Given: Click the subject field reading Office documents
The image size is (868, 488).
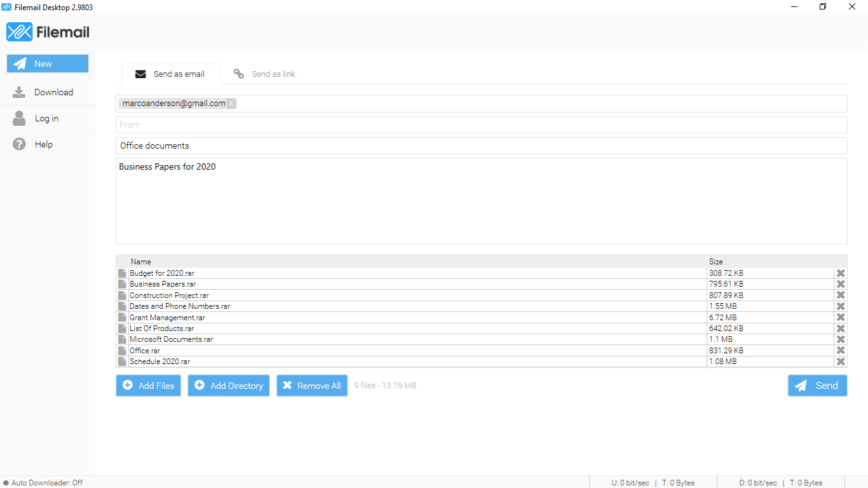Looking at the screenshot, I should point(482,146).
